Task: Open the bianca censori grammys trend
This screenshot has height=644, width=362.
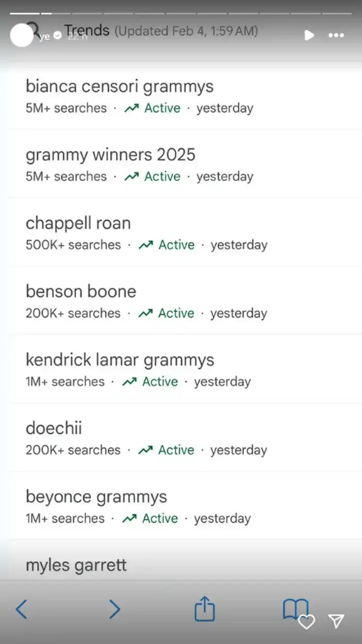Action: coord(185,96)
